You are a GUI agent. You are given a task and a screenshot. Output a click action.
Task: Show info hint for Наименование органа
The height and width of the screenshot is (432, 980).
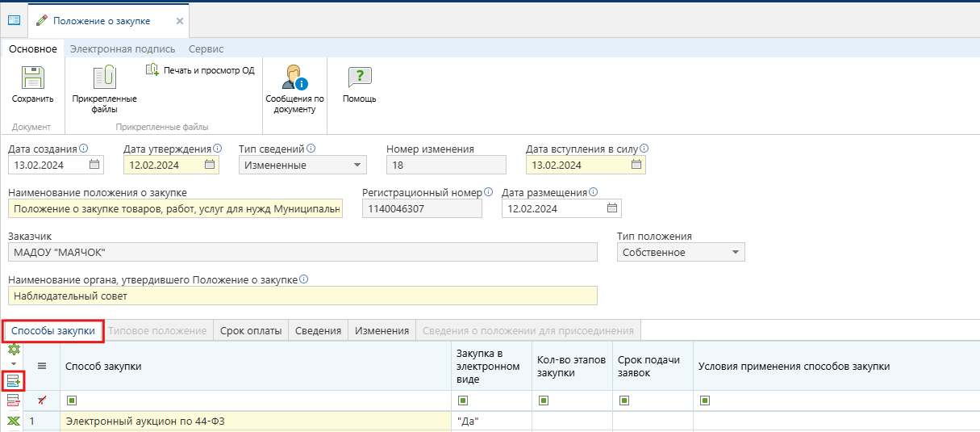(x=303, y=279)
